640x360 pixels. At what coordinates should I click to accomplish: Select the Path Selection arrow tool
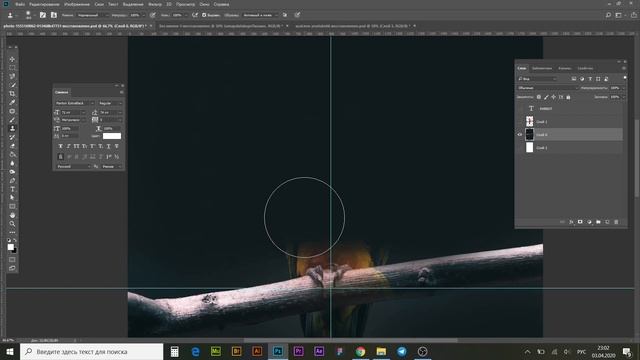(12, 198)
